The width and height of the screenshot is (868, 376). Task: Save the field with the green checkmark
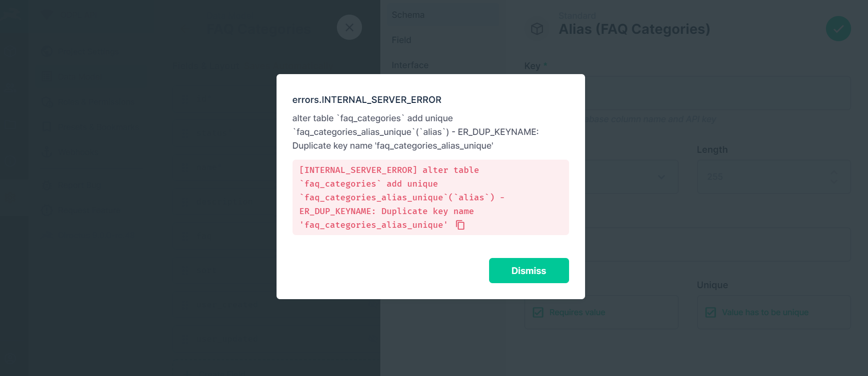838,28
